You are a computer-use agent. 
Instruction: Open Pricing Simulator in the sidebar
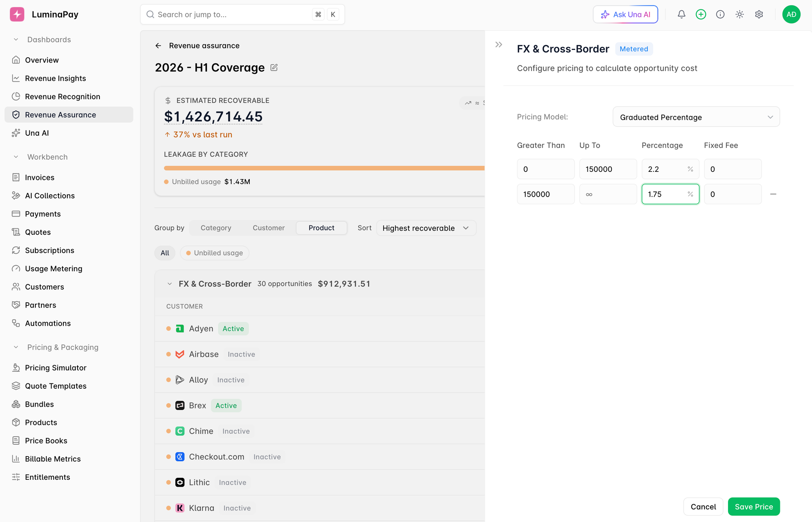[69, 368]
